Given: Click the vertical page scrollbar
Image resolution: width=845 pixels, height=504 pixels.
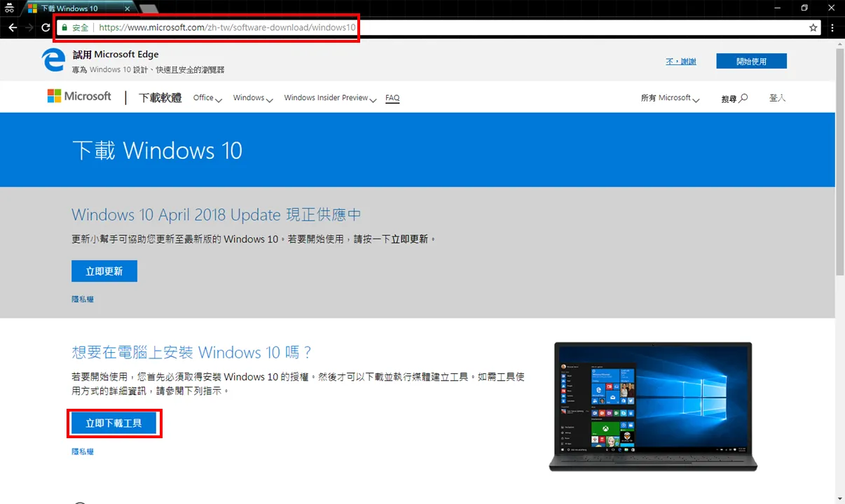Looking at the screenshot, I should tap(839, 272).
